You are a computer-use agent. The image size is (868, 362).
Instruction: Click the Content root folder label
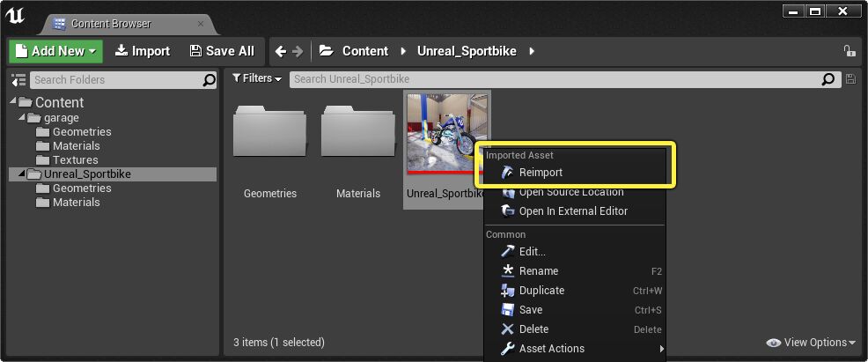(59, 102)
